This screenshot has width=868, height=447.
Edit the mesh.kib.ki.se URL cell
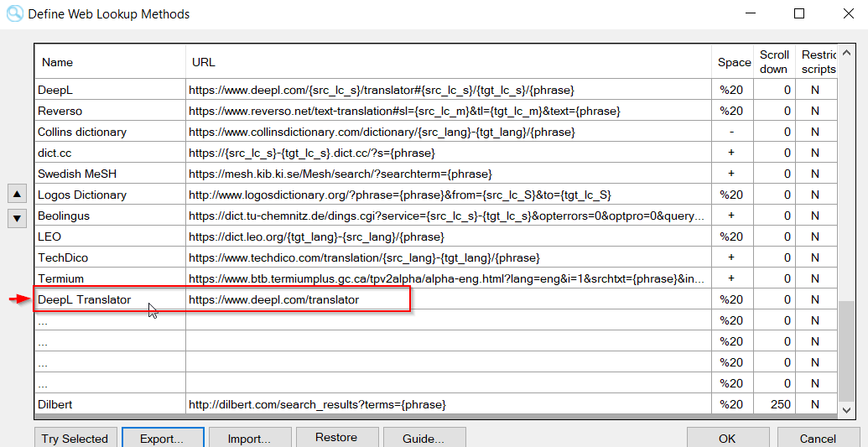pyautogui.click(x=449, y=174)
